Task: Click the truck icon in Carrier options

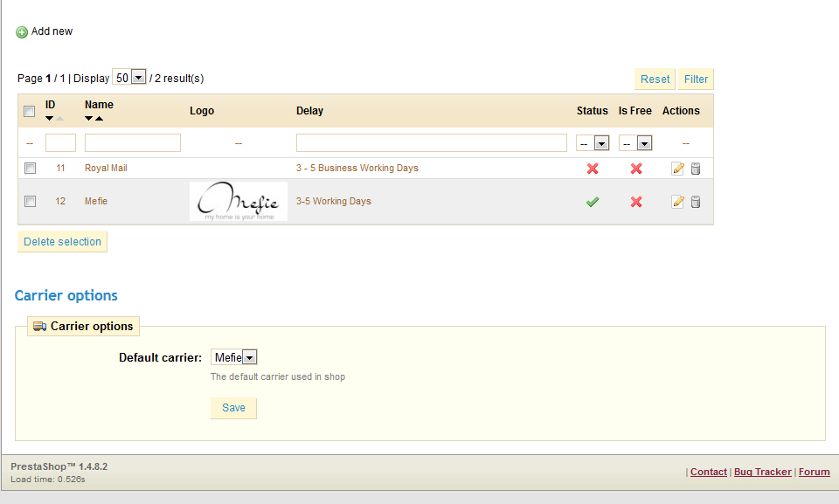Action: (39, 327)
